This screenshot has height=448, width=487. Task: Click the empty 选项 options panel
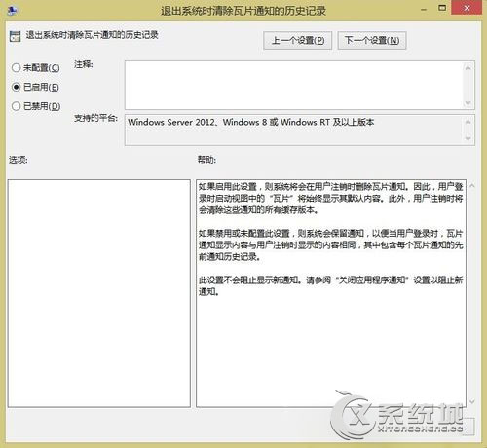coord(99,293)
